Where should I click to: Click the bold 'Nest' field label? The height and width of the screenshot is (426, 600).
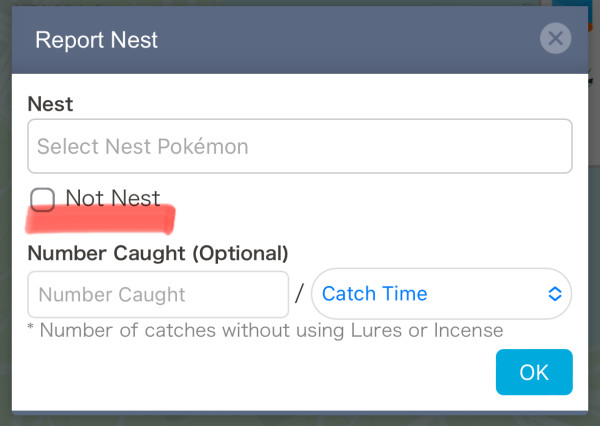[x=50, y=103]
